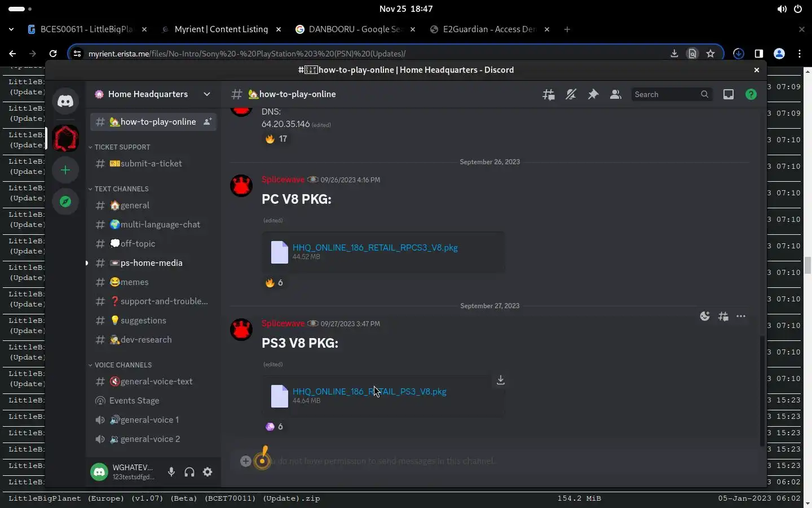Click Splicewave avatar on 09/27 message
The image size is (812, 508).
click(x=241, y=330)
